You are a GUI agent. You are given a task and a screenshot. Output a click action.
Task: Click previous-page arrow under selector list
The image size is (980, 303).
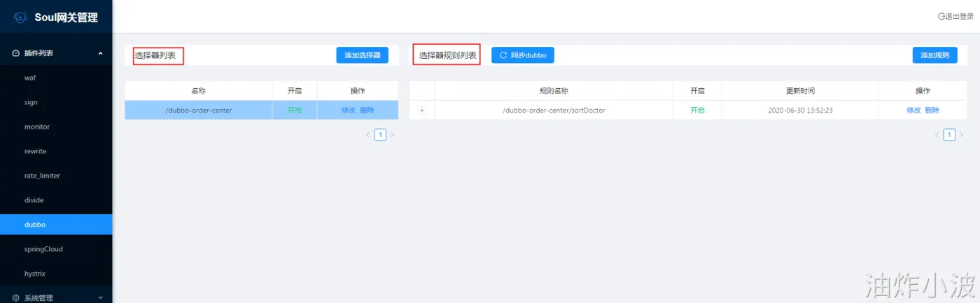pos(368,134)
